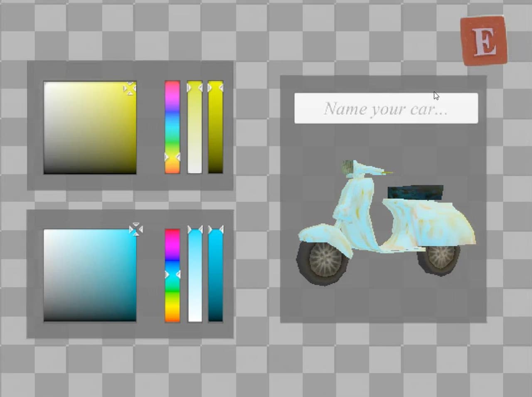Screen dimensions: 532x397
Task: Click the hue bar in the cyan picker panel
Action: (x=172, y=275)
